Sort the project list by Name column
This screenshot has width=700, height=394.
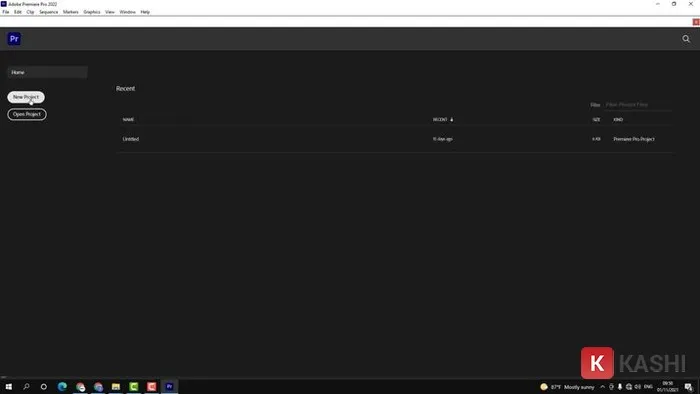coord(129,120)
